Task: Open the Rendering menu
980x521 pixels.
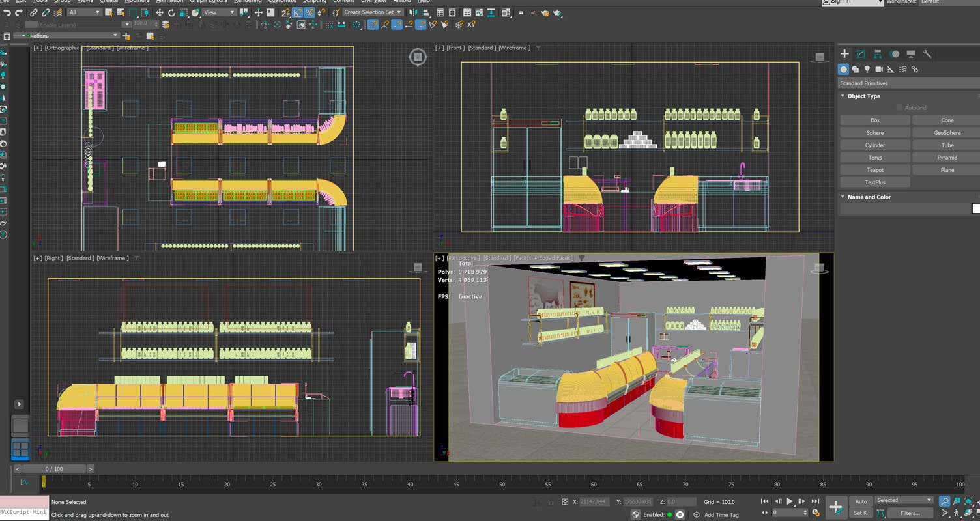Action: click(248, 1)
